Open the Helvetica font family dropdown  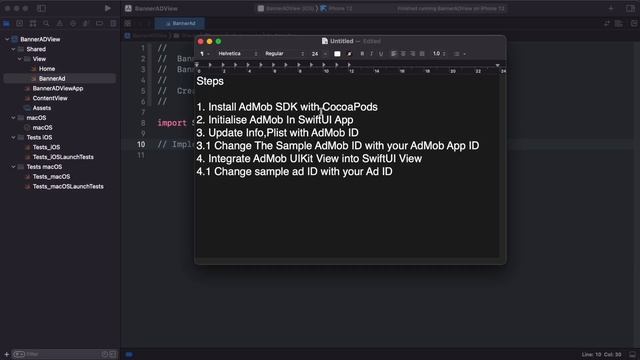point(237,53)
